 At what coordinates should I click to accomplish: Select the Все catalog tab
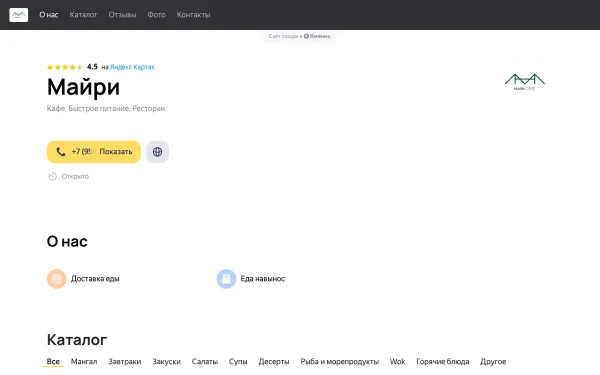[53, 362]
